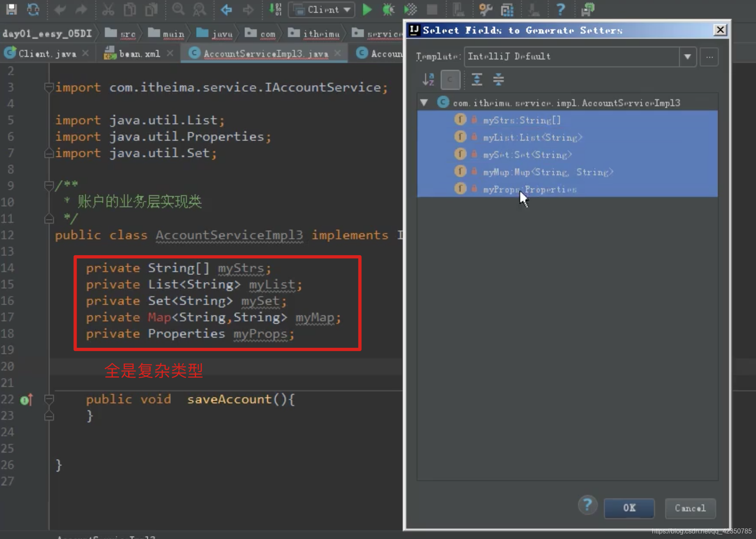The height and width of the screenshot is (539, 756).
Task: Click the Undo arrow icon
Action: 60,9
